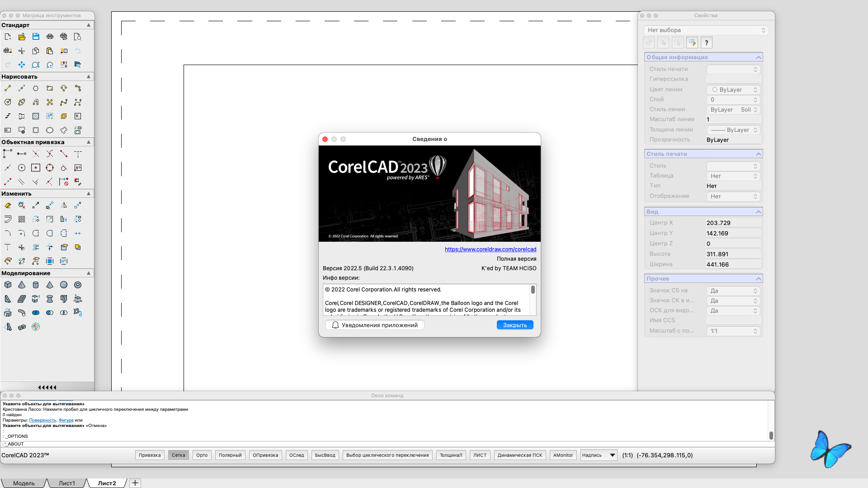Create a 3D Box from Modeling section

click(8, 285)
